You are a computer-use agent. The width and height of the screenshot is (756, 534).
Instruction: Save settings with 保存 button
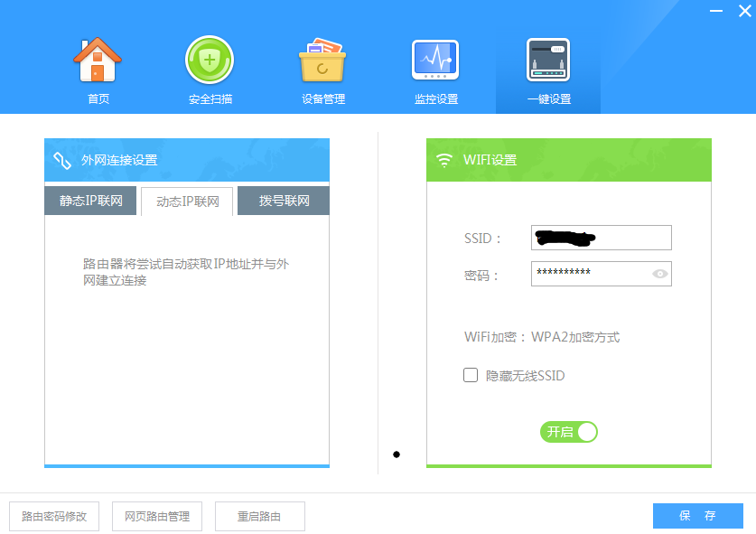pos(697,516)
